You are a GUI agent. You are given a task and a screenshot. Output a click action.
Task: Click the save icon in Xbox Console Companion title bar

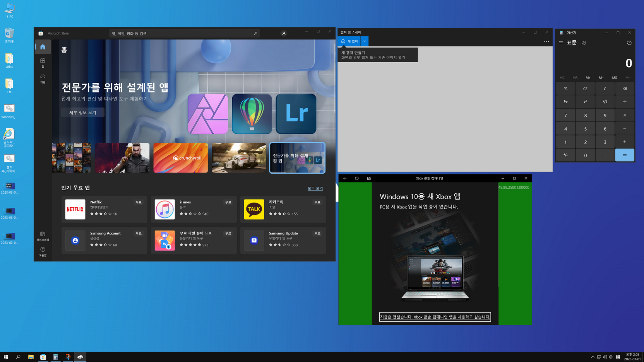(x=369, y=178)
